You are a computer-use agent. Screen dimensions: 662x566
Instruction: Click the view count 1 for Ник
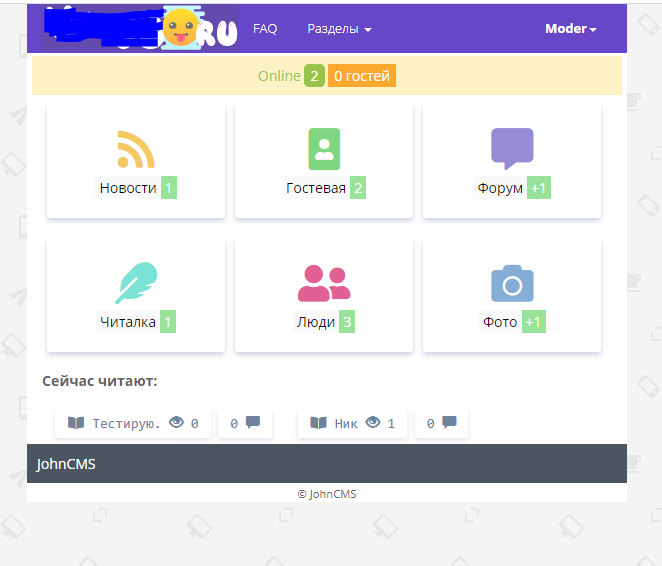pos(391,423)
